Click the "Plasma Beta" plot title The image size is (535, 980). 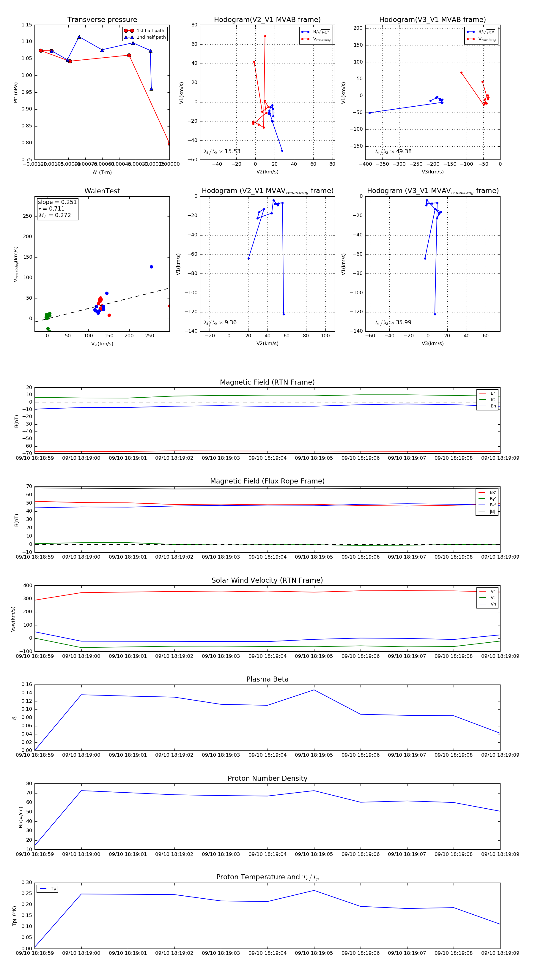[267, 679]
